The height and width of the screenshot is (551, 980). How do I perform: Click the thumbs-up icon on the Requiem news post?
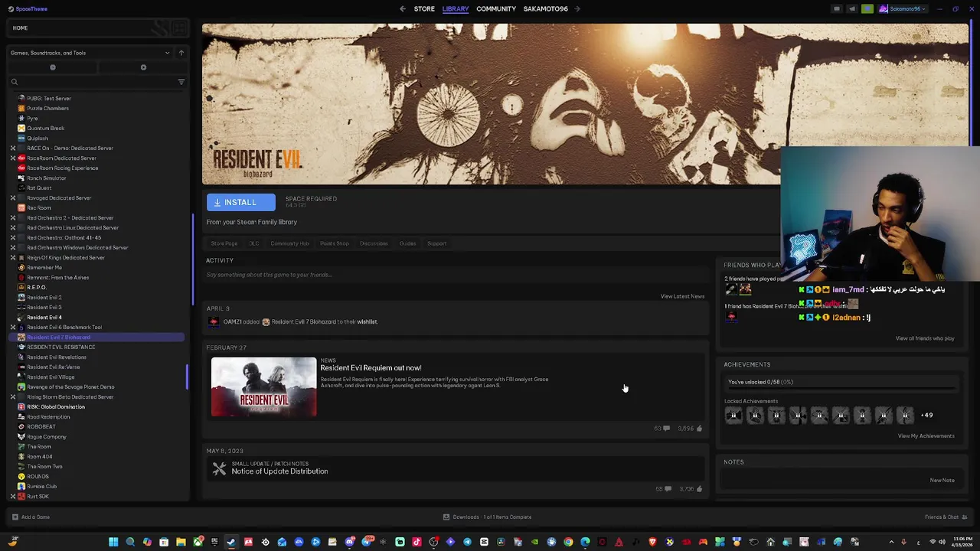(x=699, y=429)
